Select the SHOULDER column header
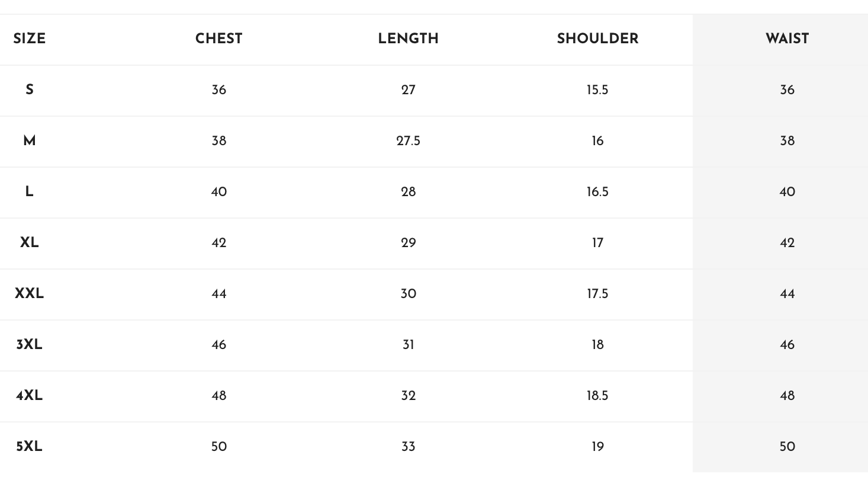 pos(597,39)
